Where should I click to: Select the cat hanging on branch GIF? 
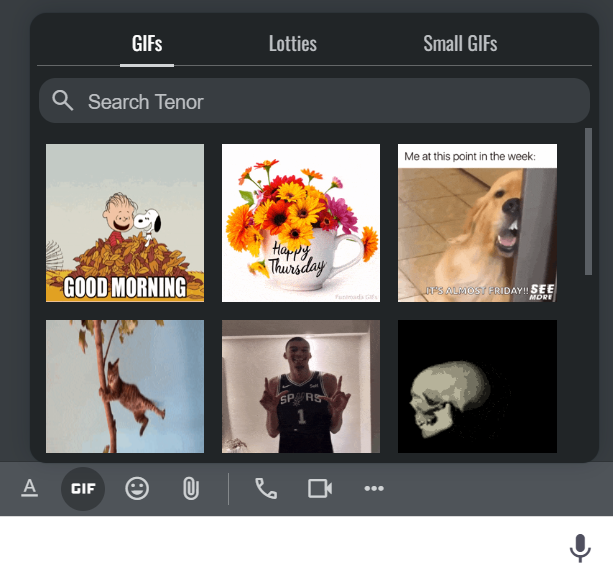pos(125,386)
